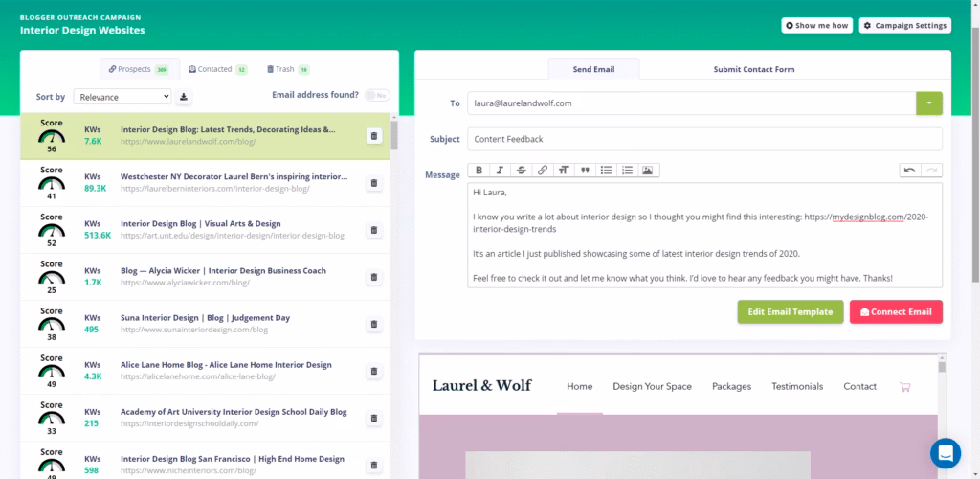Open the Sort by Relevance dropdown
Viewport: 980px width, 479px height.
pos(122,97)
